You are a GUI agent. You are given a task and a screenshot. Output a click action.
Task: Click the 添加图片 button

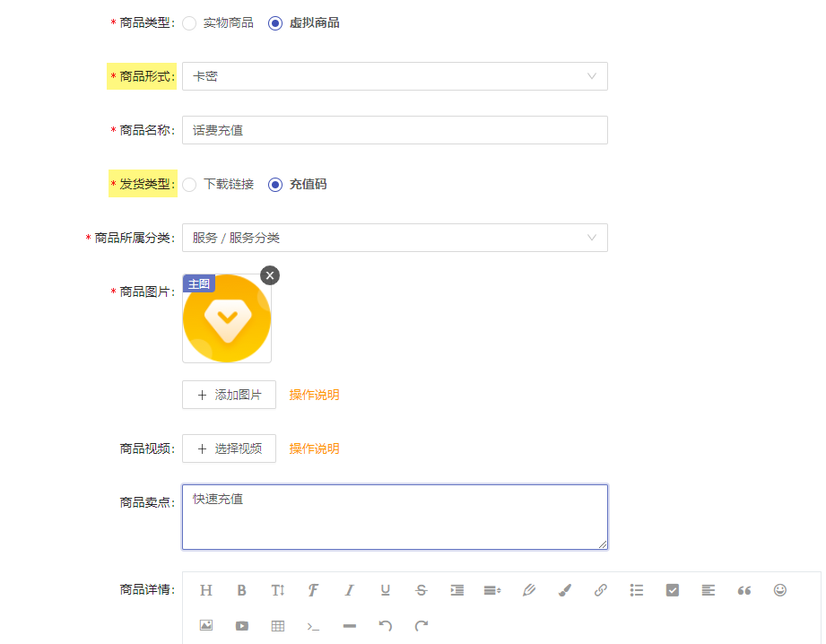click(230, 395)
